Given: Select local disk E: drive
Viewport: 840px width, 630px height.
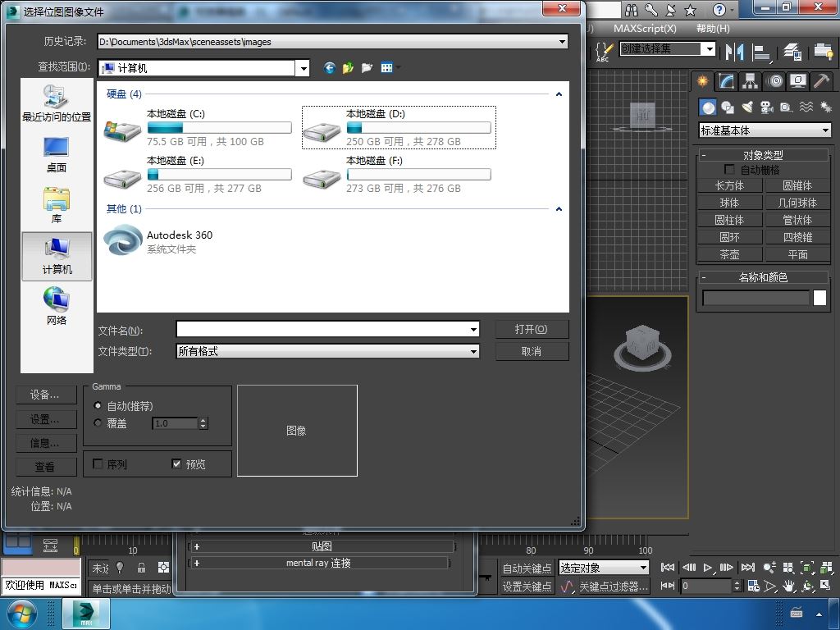Looking at the screenshot, I should [198, 174].
